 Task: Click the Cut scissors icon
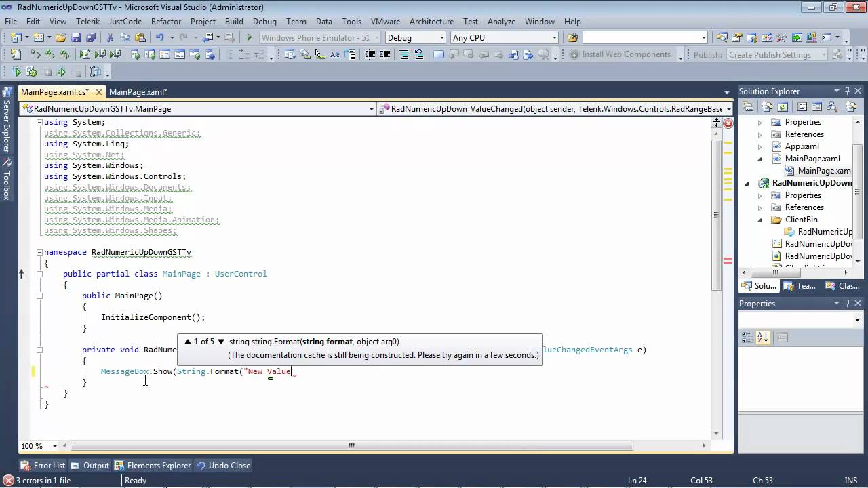pos(111,38)
